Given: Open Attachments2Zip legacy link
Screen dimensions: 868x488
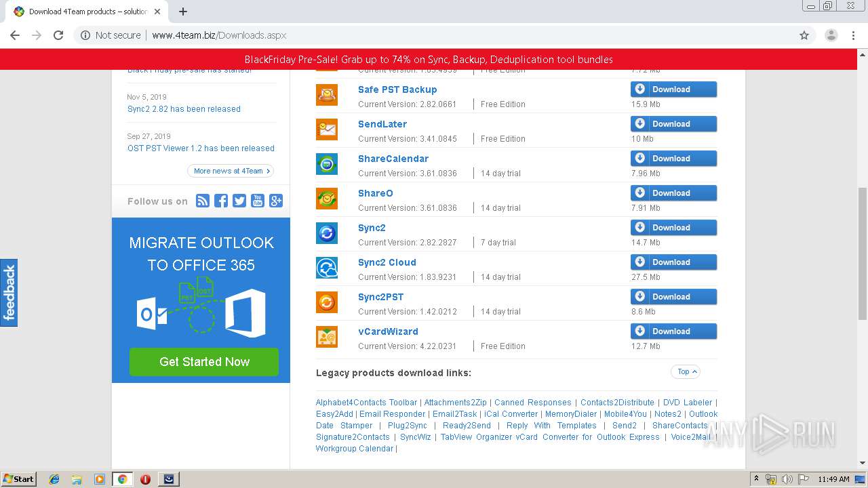Looking at the screenshot, I should [456, 403].
